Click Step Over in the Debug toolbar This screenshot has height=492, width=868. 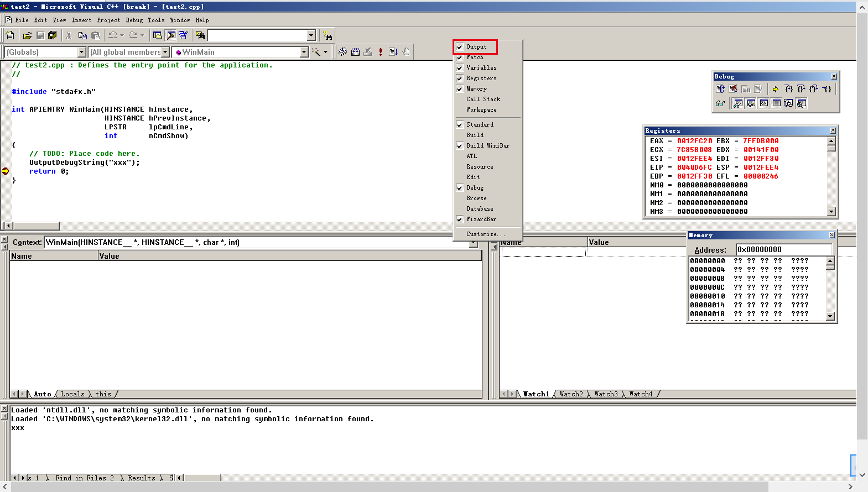pyautogui.click(x=801, y=88)
